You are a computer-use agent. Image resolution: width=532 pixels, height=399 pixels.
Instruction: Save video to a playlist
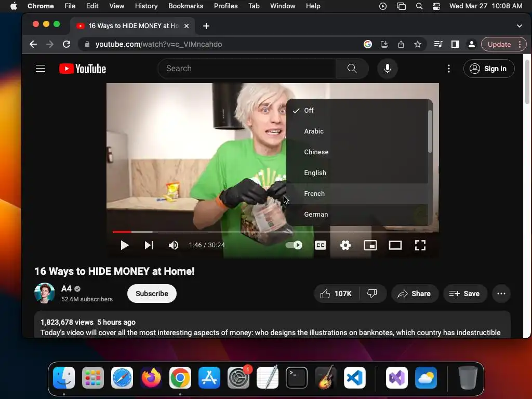point(464,294)
